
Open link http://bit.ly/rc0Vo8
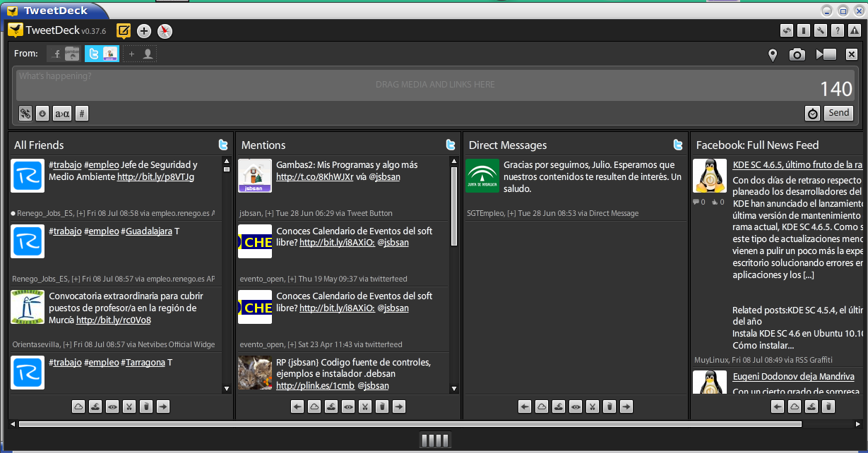pos(114,320)
